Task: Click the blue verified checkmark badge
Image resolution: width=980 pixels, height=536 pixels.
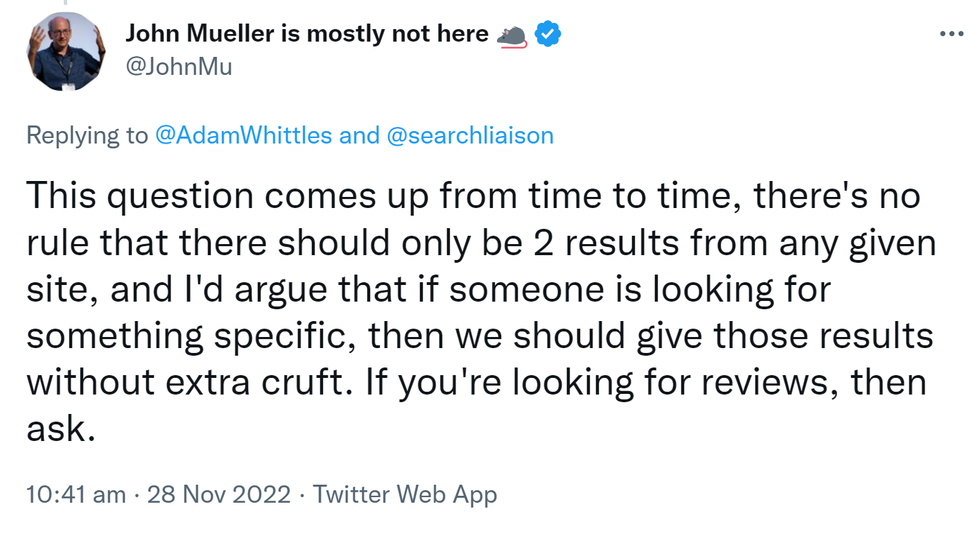Action: [x=548, y=35]
